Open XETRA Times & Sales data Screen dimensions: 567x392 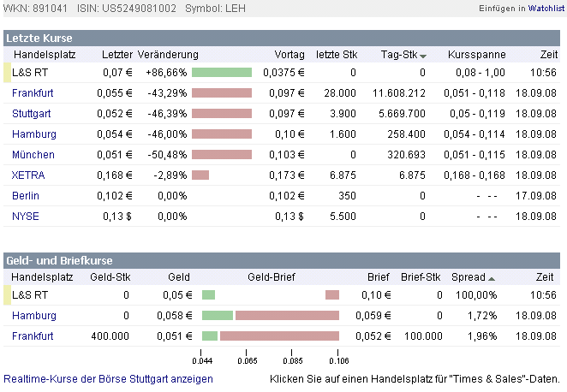click(x=28, y=175)
